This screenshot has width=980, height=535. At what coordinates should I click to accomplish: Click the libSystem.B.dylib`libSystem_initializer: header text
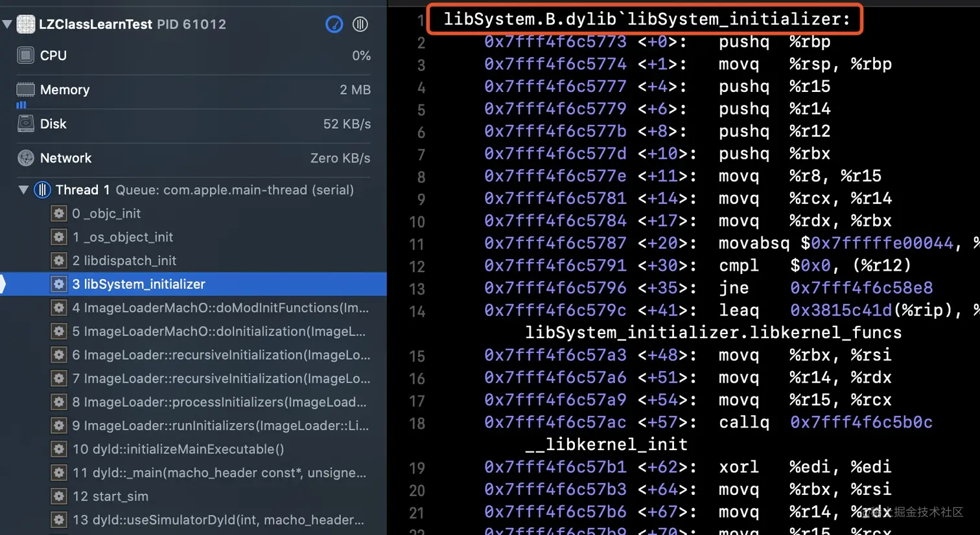[646, 19]
